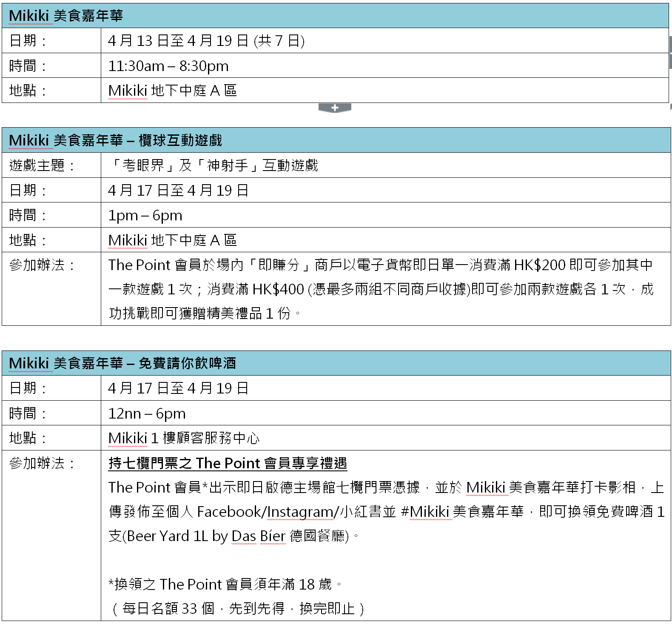672x624 pixels.
Task: Click the first table header "Mikiki 美食嘉年華"
Action: (65, 16)
